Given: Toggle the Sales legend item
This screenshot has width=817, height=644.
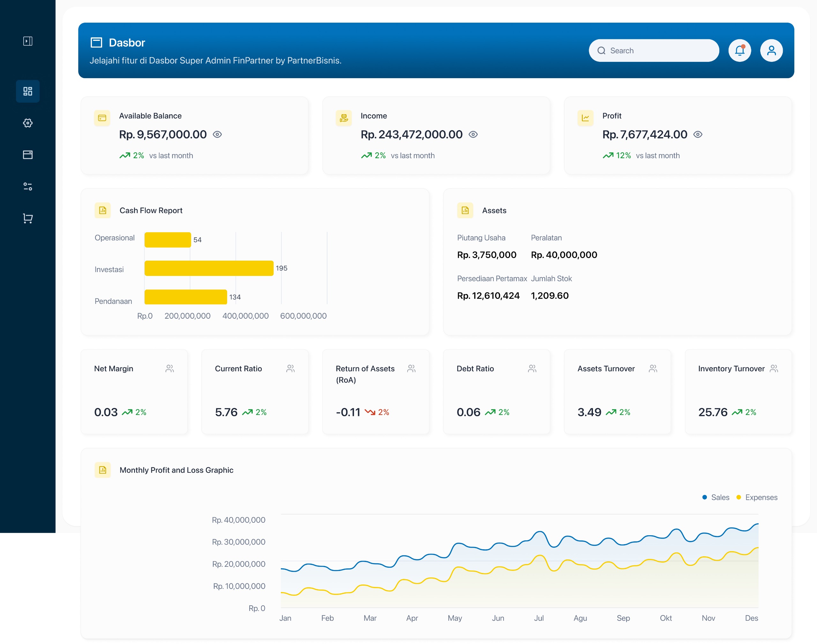Looking at the screenshot, I should (x=716, y=497).
